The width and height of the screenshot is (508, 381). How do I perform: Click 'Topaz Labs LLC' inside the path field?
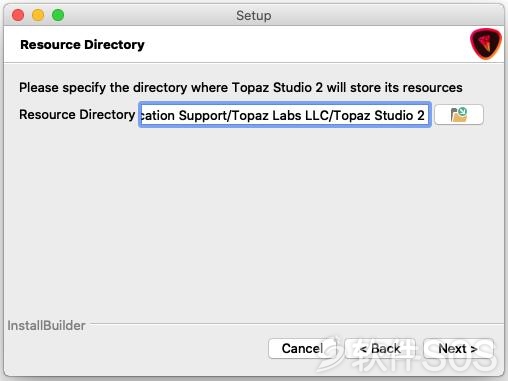pyautogui.click(x=300, y=115)
